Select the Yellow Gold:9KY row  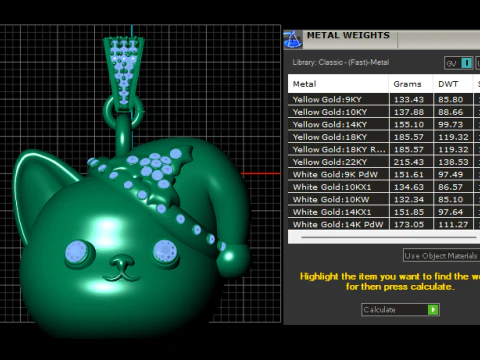pos(384,99)
